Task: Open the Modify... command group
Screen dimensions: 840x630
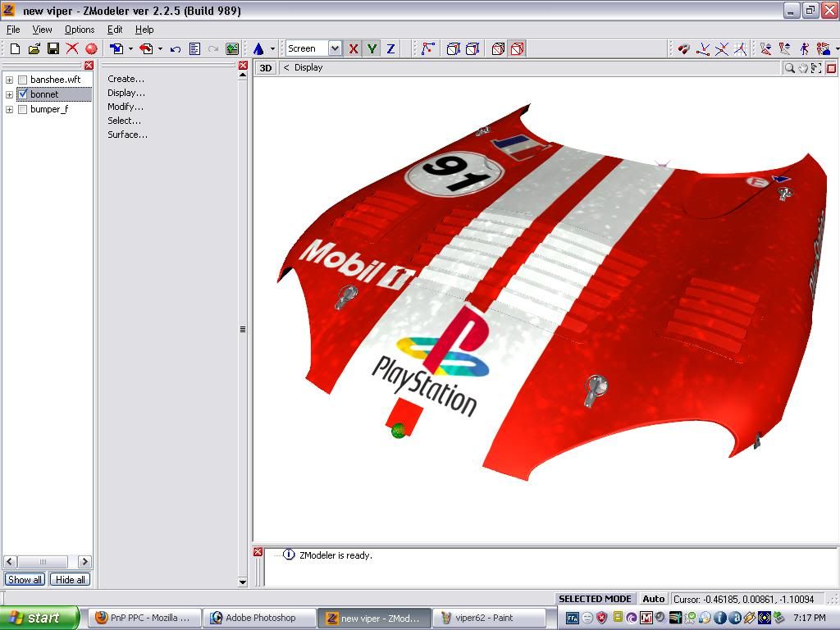Action: point(126,107)
